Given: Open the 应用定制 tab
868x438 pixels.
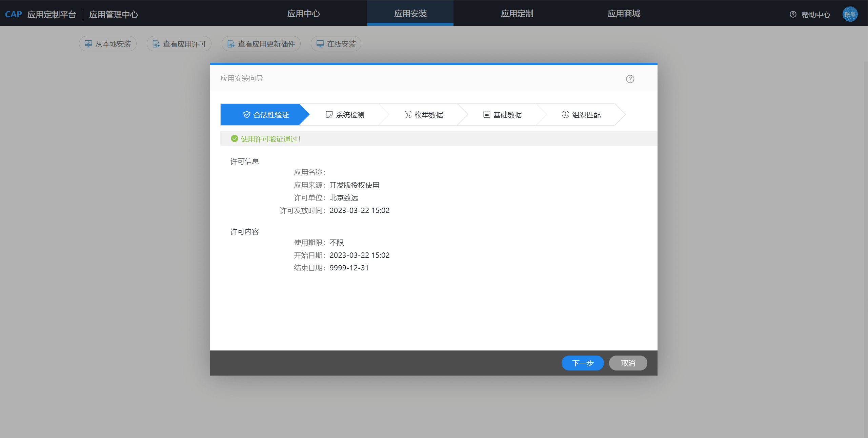Looking at the screenshot, I should click(517, 14).
